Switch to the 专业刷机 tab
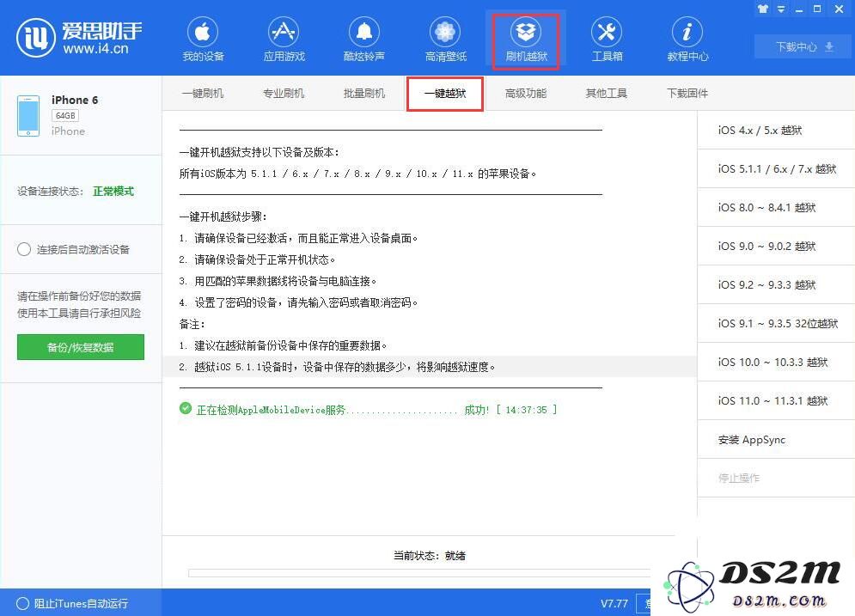855x616 pixels. 284,94
